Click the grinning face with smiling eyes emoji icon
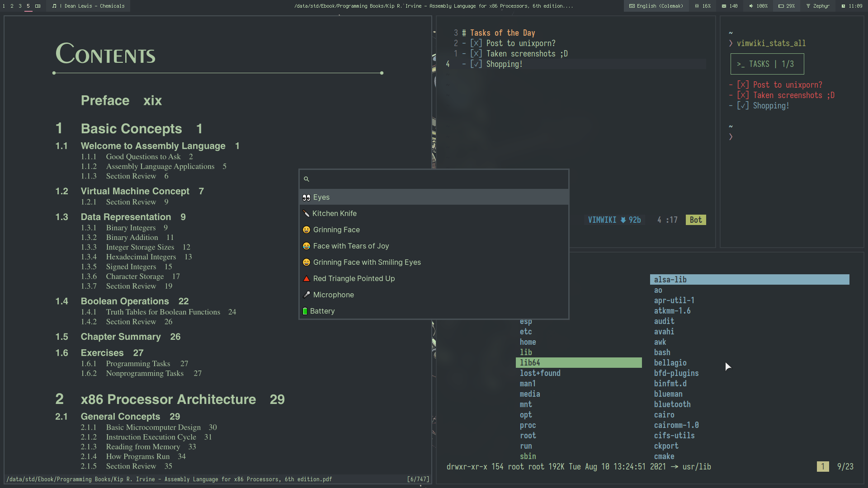Image resolution: width=868 pixels, height=488 pixels. (307, 262)
